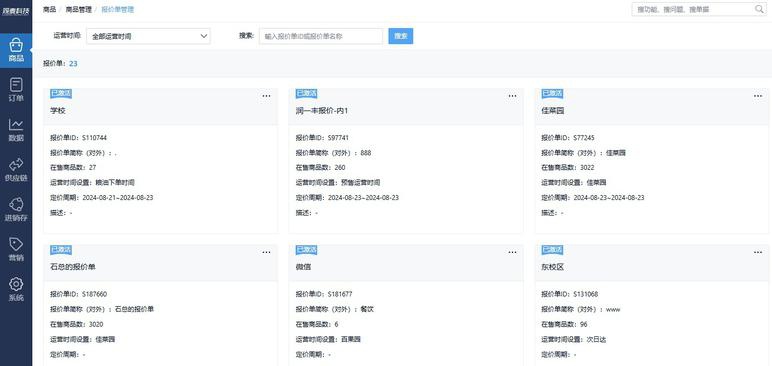The width and height of the screenshot is (772, 366).
Task: Click the 已激活 badge on the 佳菜园 card
Action: (x=552, y=94)
